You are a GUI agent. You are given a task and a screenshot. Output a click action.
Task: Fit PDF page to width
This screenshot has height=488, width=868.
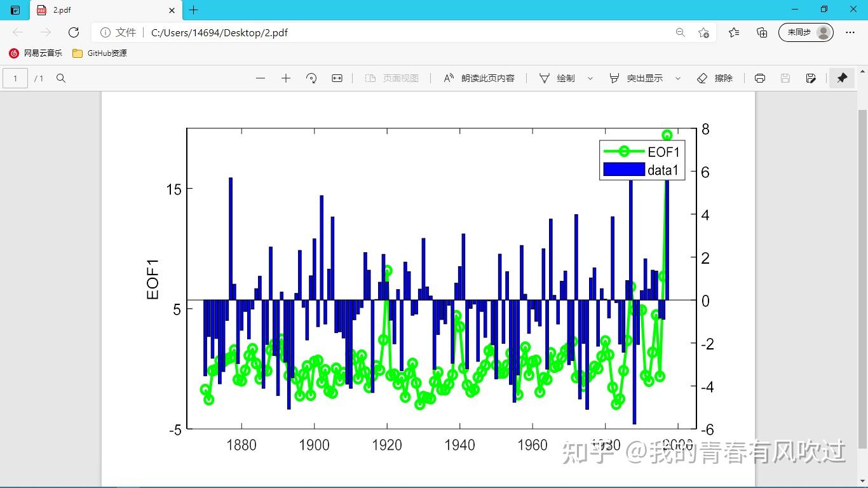pyautogui.click(x=337, y=78)
